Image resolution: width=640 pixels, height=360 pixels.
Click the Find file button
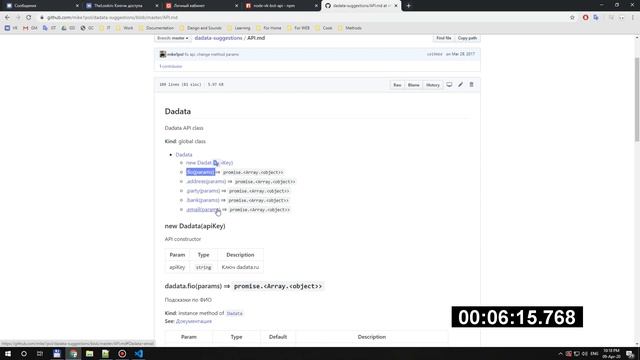click(x=444, y=38)
